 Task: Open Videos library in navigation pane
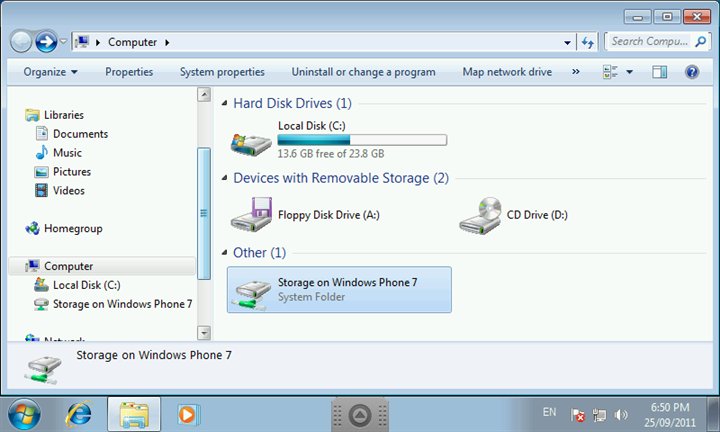point(68,191)
